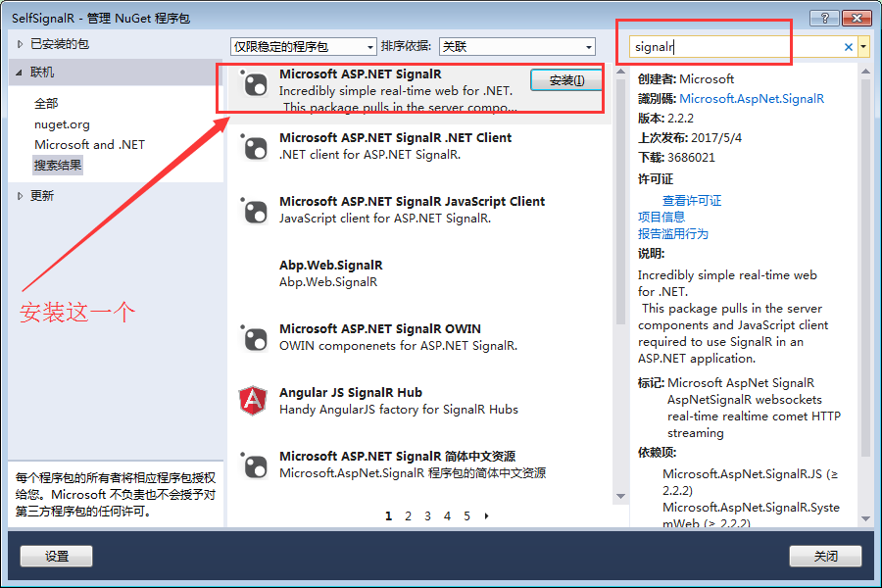Image resolution: width=882 pixels, height=588 pixels.
Task: Clear the search box with the X icon
Action: (849, 47)
